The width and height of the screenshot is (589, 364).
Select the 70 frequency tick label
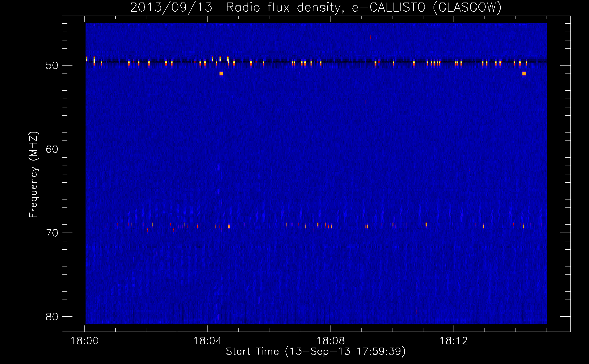(x=52, y=233)
